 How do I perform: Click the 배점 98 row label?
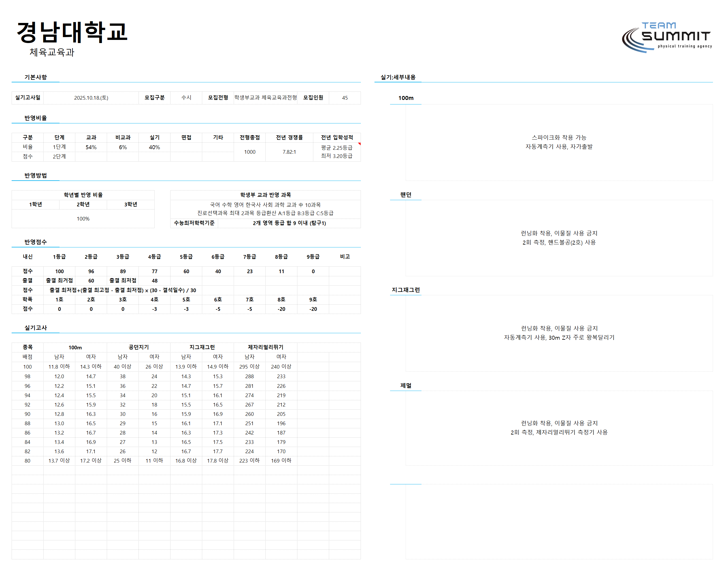[x=27, y=376]
